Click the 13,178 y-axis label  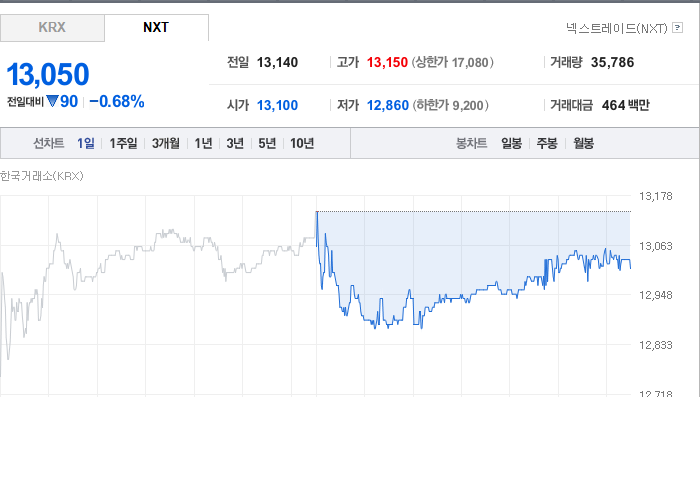pos(655,196)
